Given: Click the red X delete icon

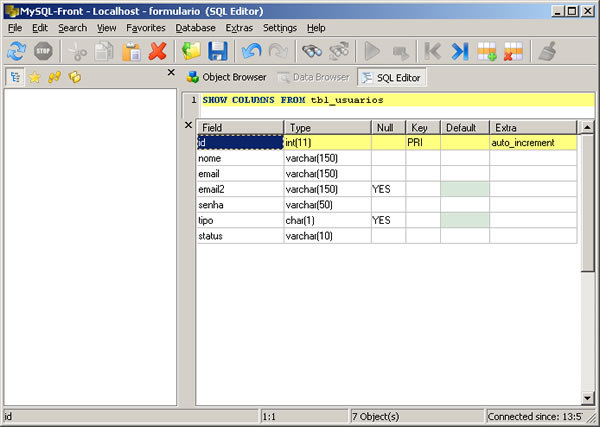Looking at the screenshot, I should point(158,51).
